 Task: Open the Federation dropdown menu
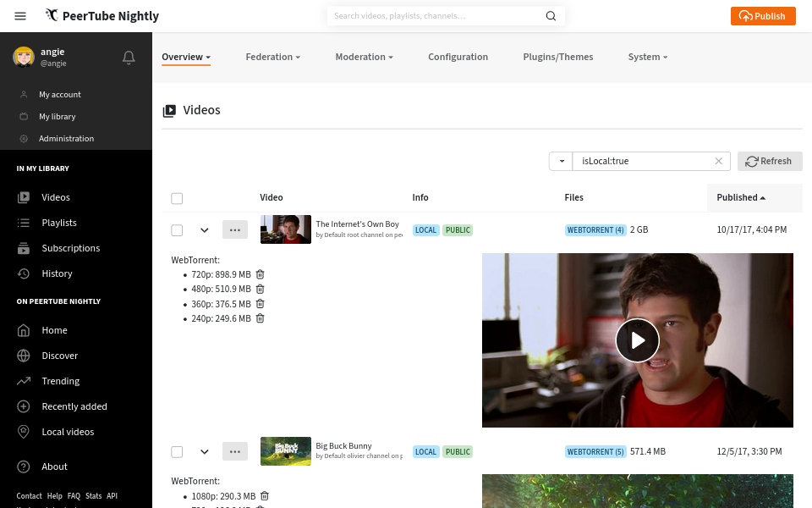(272, 57)
